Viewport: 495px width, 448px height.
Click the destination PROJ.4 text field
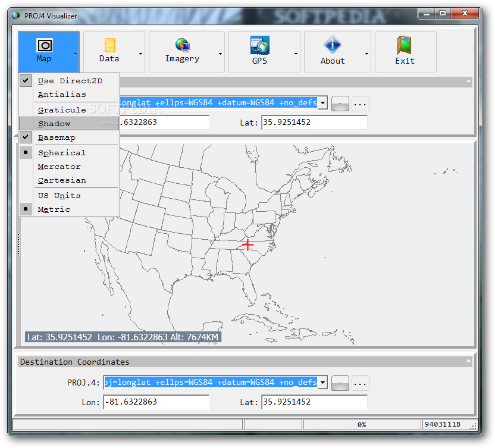click(x=211, y=383)
